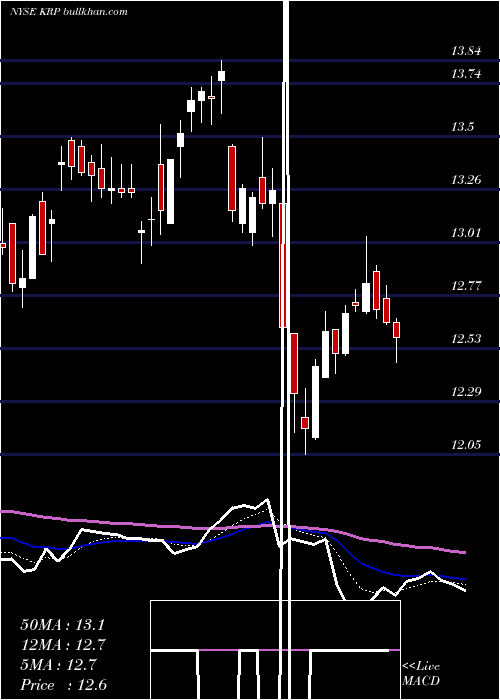Image resolution: width=500 pixels, height=700 pixels.
Task: Click the 13.5 price level label
Action: (x=462, y=127)
